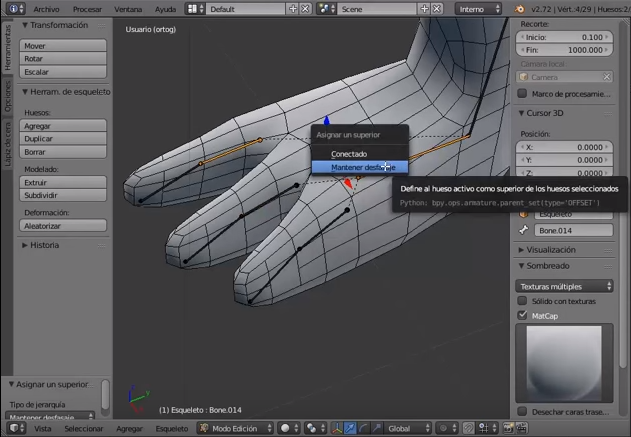Viewport: 631px width, 437px height.
Task: Click the Rotar button
Action: pyautogui.click(x=63, y=58)
